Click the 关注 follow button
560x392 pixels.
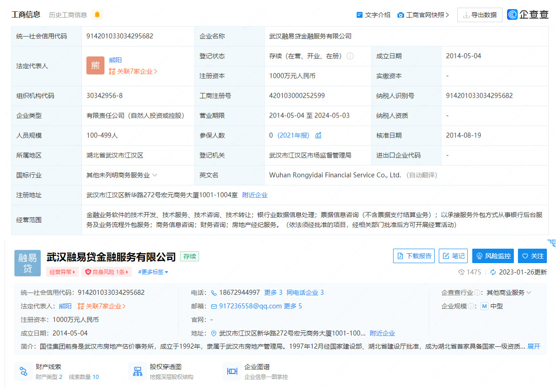(x=532, y=256)
